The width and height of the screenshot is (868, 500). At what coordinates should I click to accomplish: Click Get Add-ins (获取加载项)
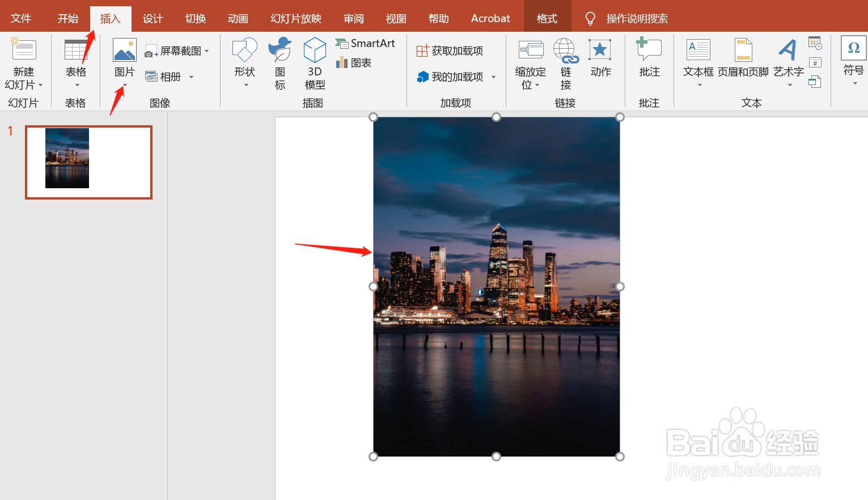click(450, 51)
